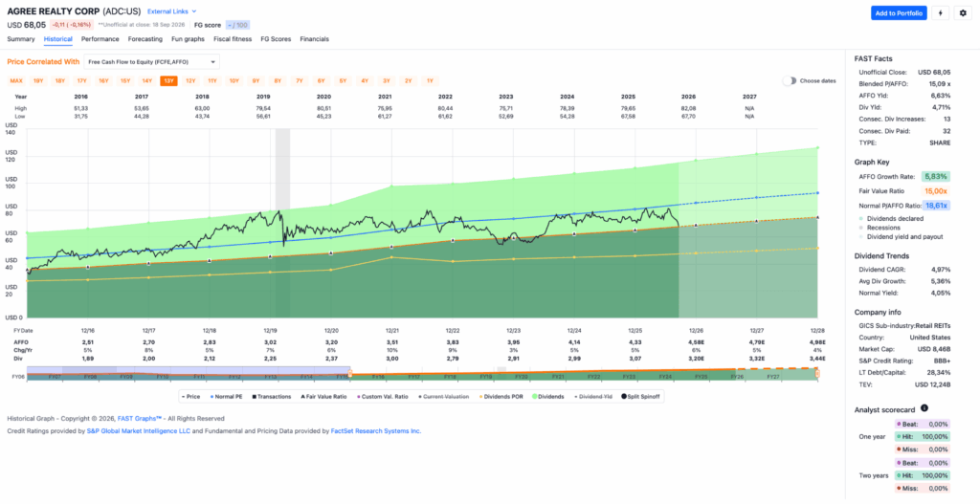980x504 pixels.
Task: Select the 3Y time range
Action: pyautogui.click(x=387, y=80)
